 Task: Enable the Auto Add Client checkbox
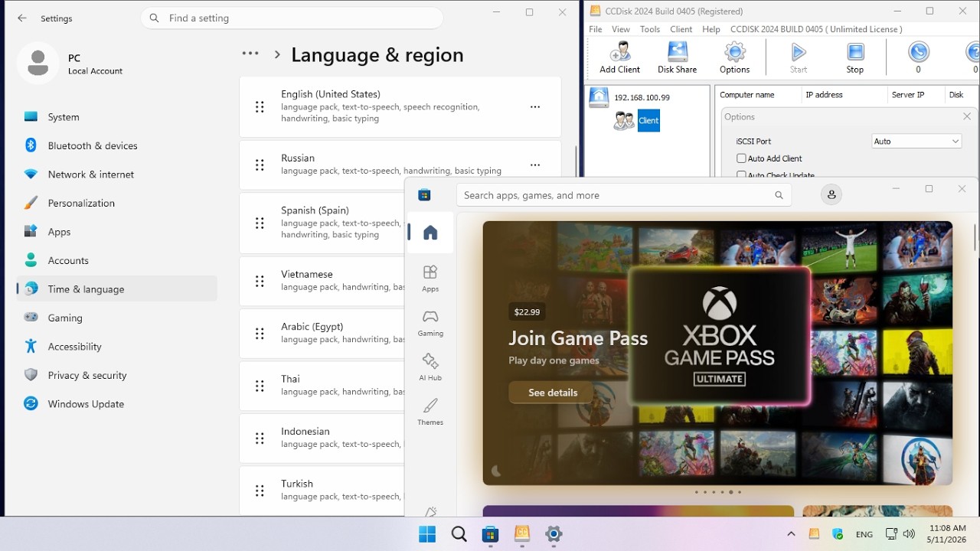point(741,158)
